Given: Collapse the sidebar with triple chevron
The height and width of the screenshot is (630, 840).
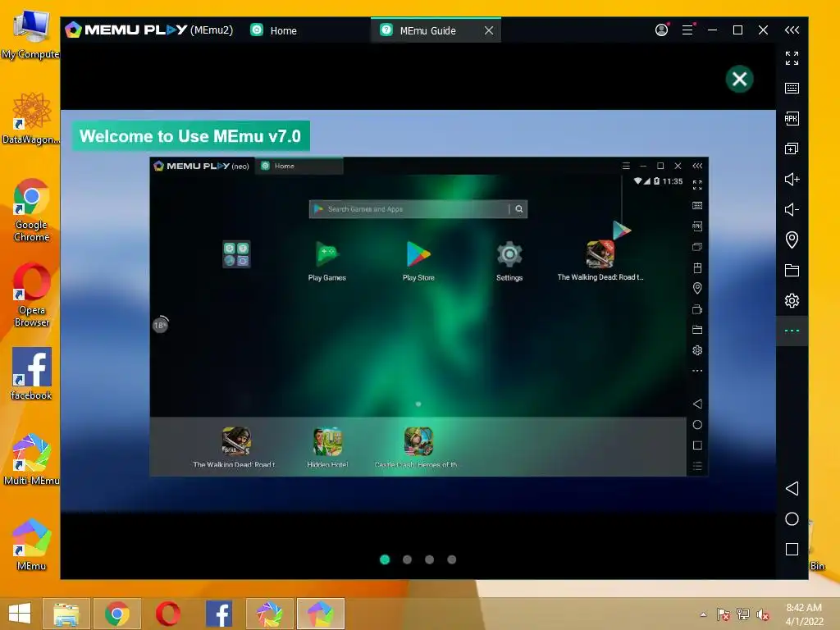Looking at the screenshot, I should pos(792,30).
